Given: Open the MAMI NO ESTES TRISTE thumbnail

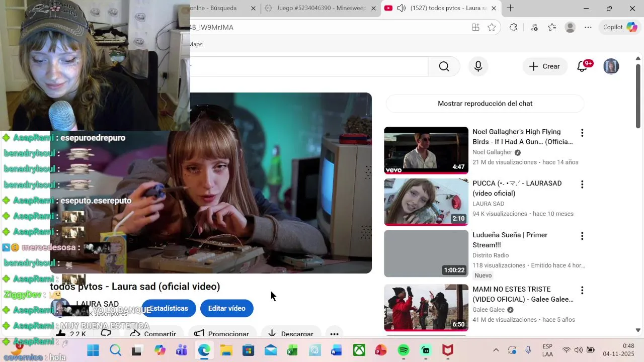Looking at the screenshot, I should [426, 308].
